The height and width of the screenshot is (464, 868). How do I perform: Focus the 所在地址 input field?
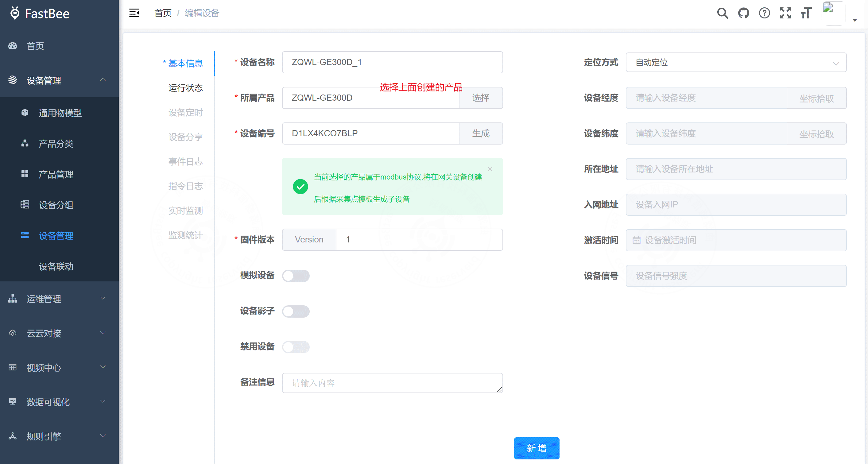[736, 169]
